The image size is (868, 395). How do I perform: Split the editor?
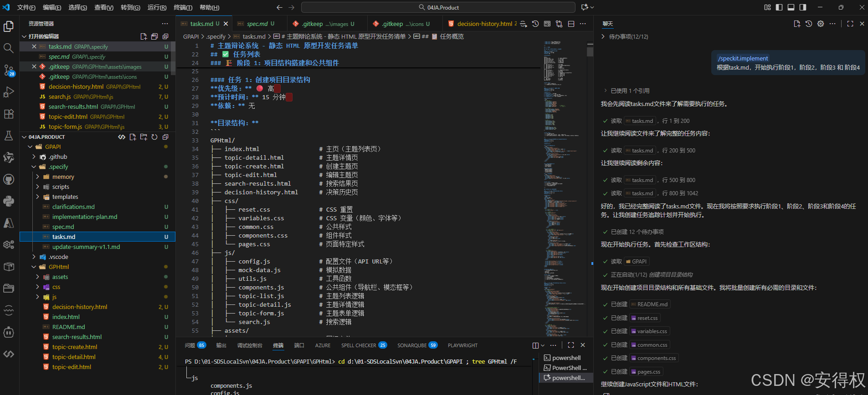[571, 24]
